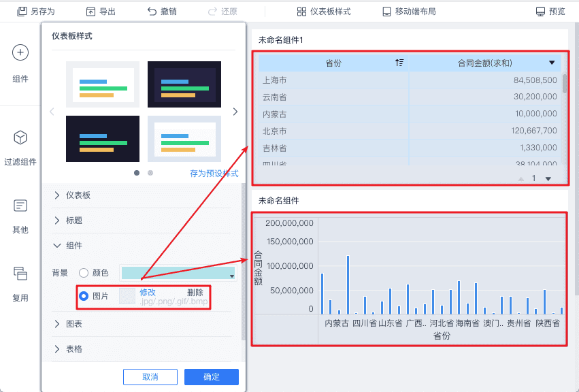The height and width of the screenshot is (392, 579).
Task: Click the 还原 redo arrow icon
Action: pos(212,12)
